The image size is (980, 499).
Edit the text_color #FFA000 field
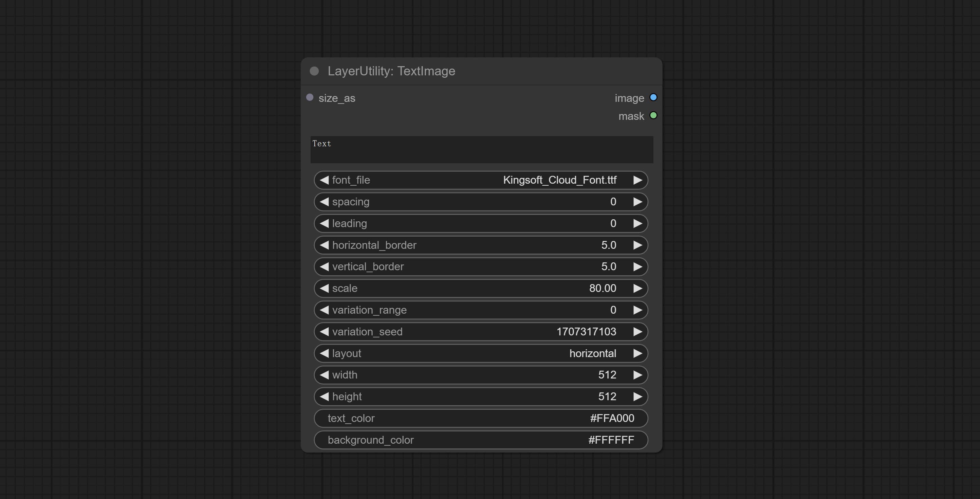tap(481, 418)
